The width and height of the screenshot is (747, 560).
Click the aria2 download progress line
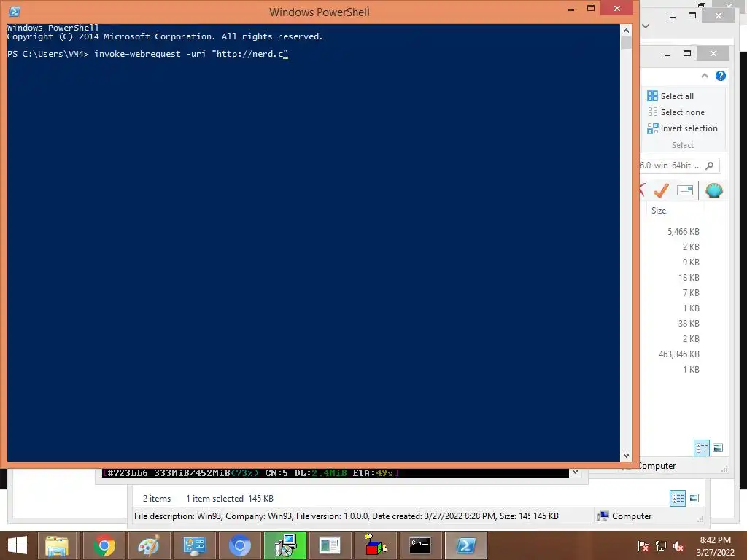pyautogui.click(x=251, y=472)
